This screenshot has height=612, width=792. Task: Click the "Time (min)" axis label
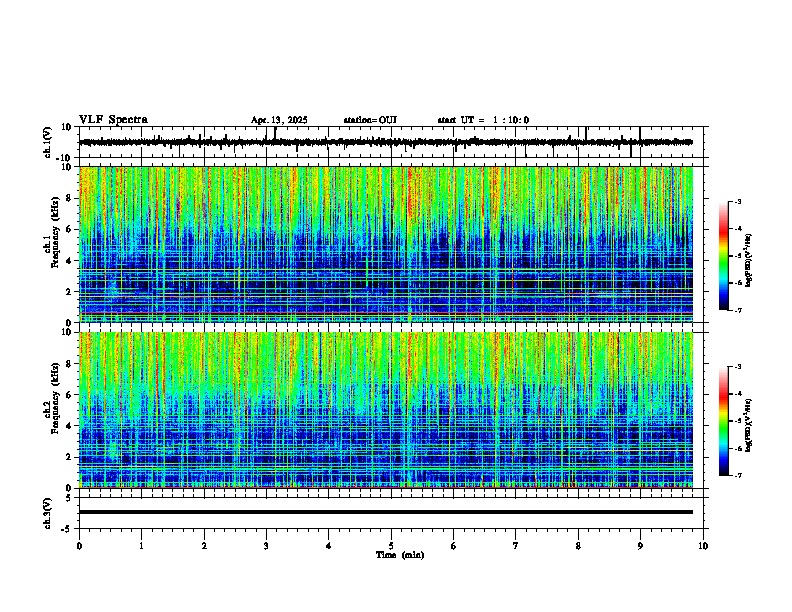(400, 555)
